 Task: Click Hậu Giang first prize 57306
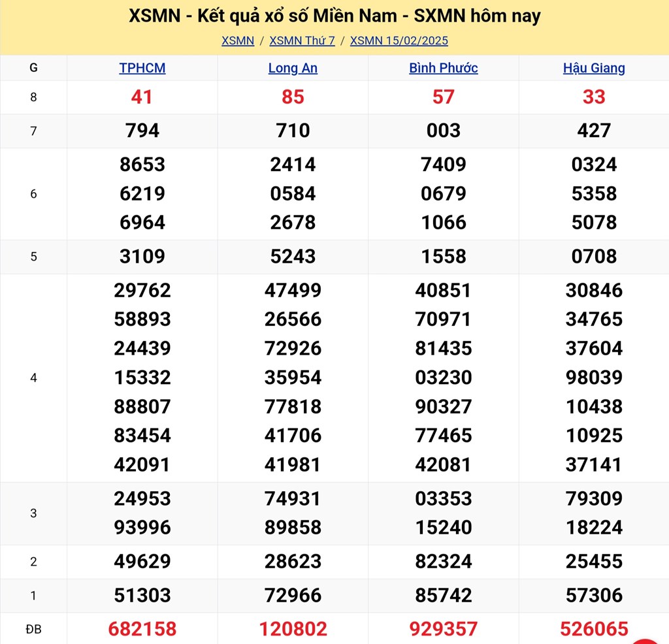click(x=594, y=595)
